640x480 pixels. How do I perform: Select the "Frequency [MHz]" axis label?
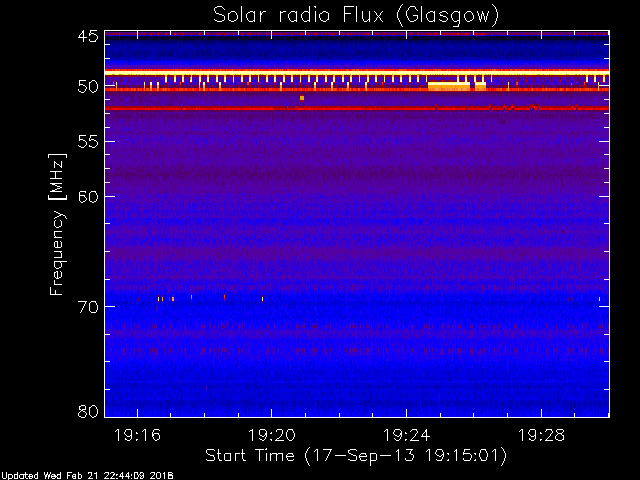click(x=57, y=224)
